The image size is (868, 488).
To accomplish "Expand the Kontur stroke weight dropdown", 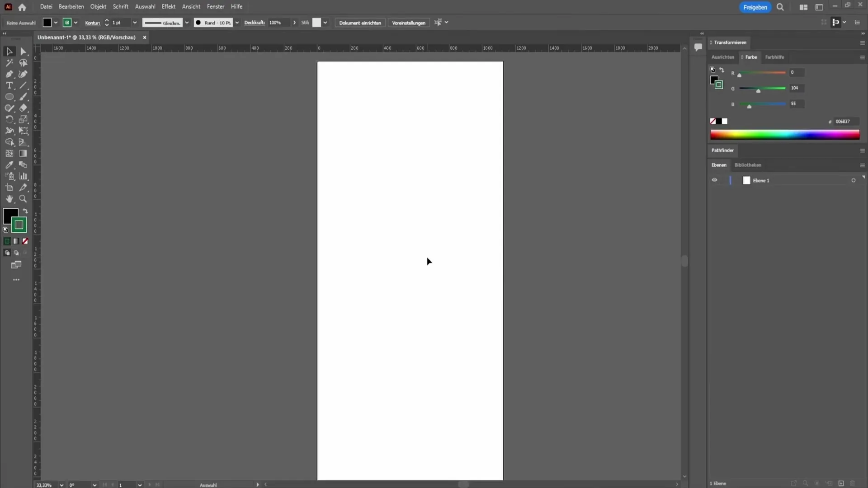I will [134, 23].
